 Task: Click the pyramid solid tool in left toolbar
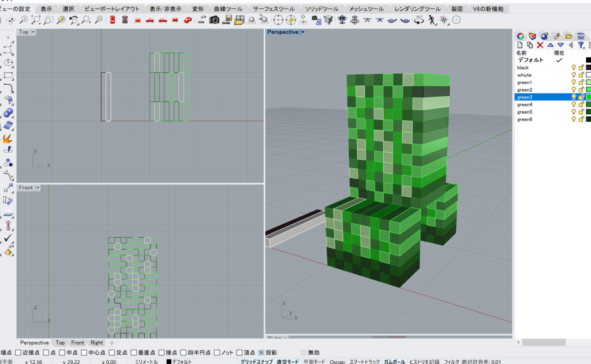[8, 251]
